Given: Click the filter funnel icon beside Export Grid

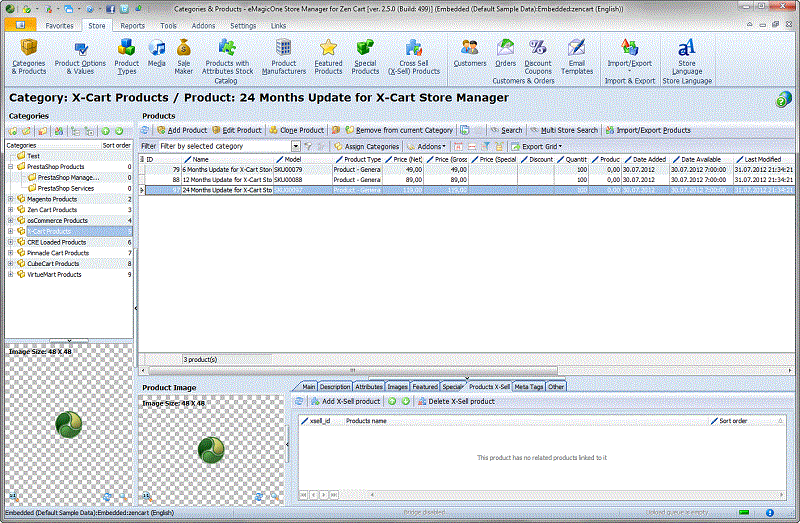Looking at the screenshot, I should point(485,146).
